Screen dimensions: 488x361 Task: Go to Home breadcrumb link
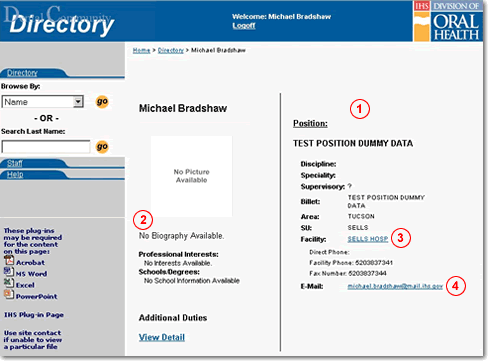tap(141, 50)
